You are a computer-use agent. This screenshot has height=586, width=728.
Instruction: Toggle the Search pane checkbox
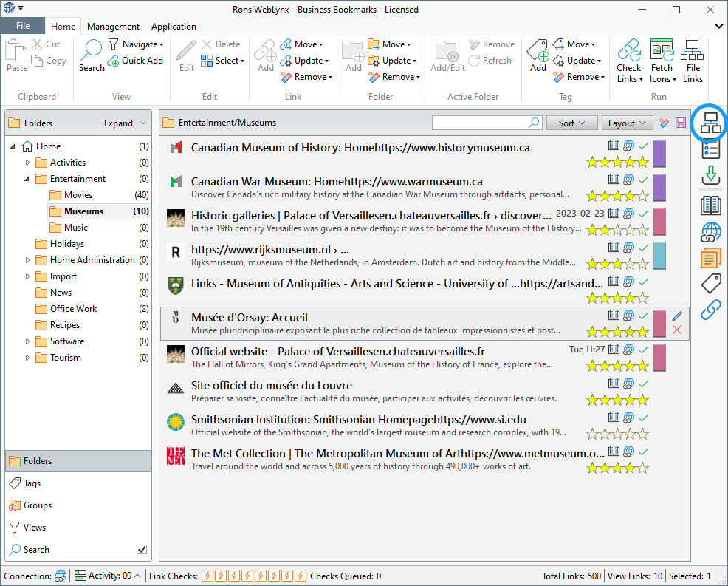pos(142,549)
